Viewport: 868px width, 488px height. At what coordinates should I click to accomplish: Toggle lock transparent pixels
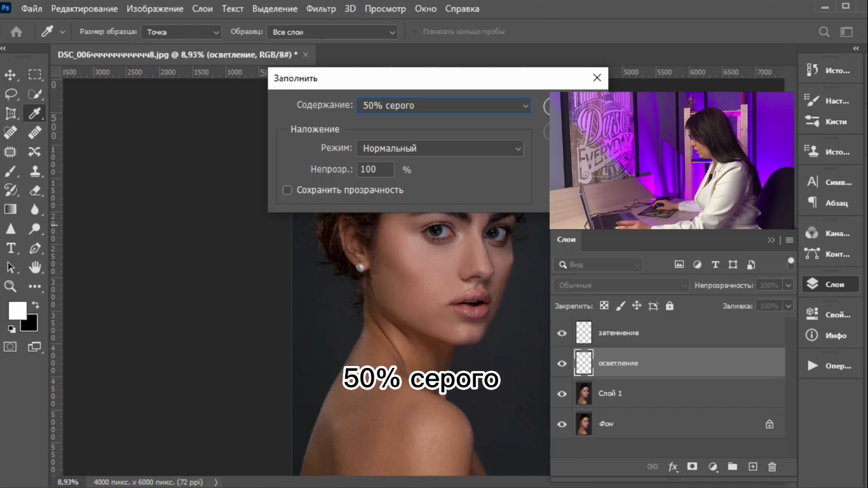click(x=604, y=306)
